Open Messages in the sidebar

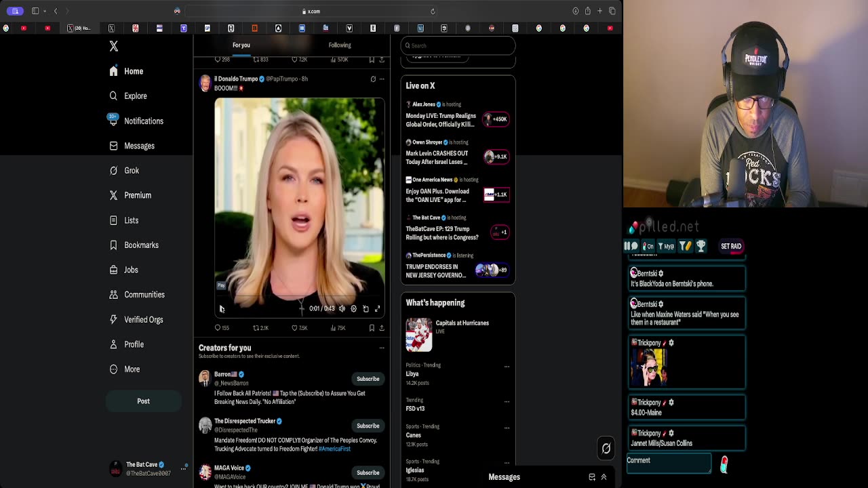click(132, 146)
